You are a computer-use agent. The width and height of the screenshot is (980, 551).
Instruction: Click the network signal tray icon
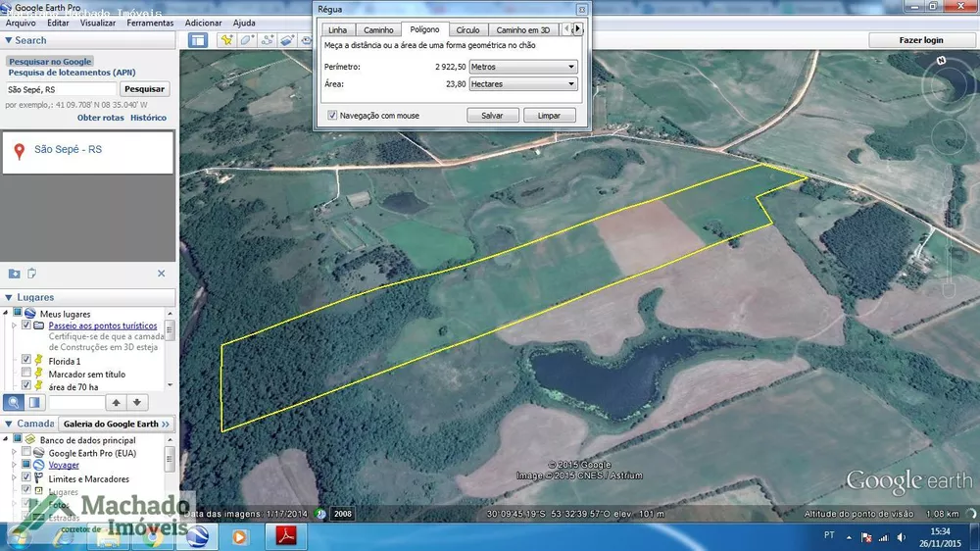pos(884,537)
